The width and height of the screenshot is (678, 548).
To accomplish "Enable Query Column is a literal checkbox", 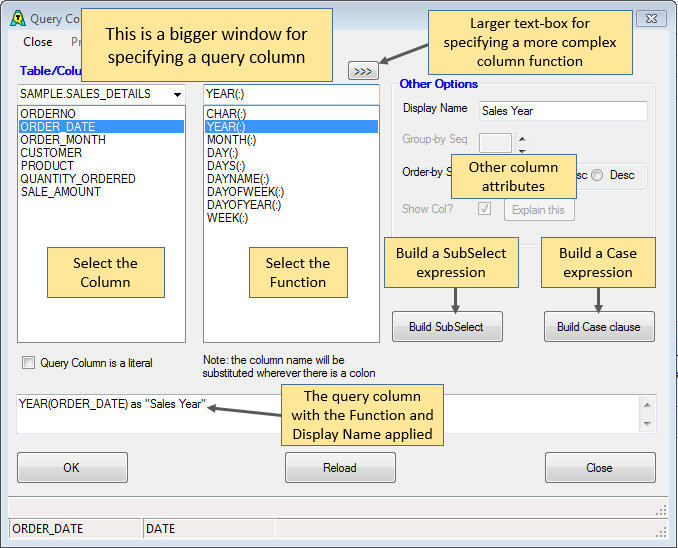I will click(29, 362).
